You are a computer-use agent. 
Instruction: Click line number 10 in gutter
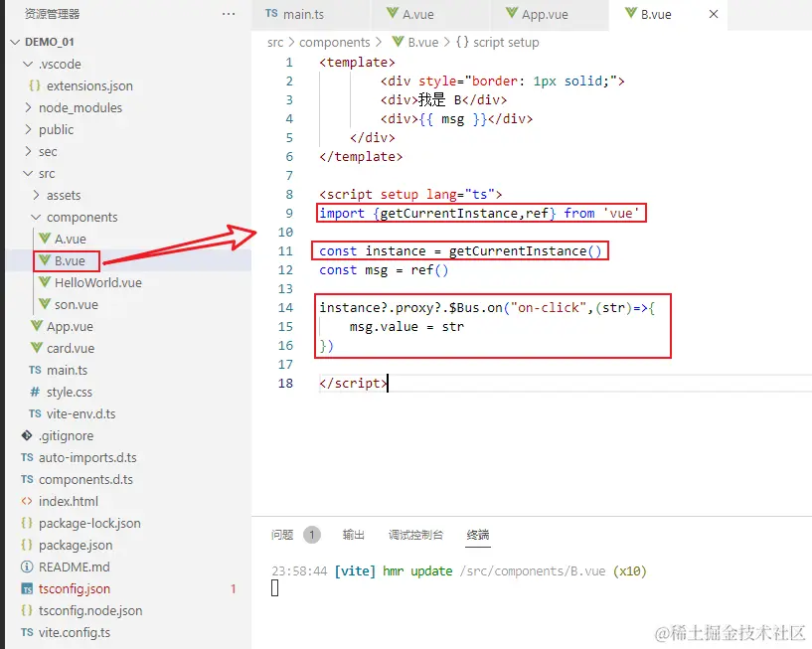coord(285,232)
